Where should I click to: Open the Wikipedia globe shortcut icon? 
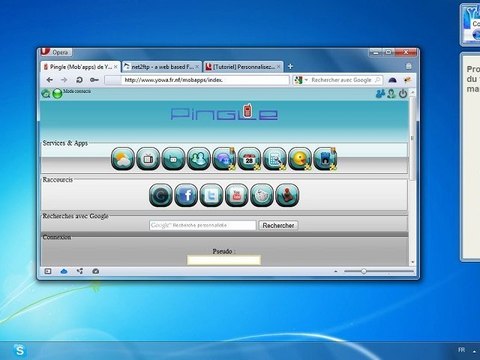(262, 195)
